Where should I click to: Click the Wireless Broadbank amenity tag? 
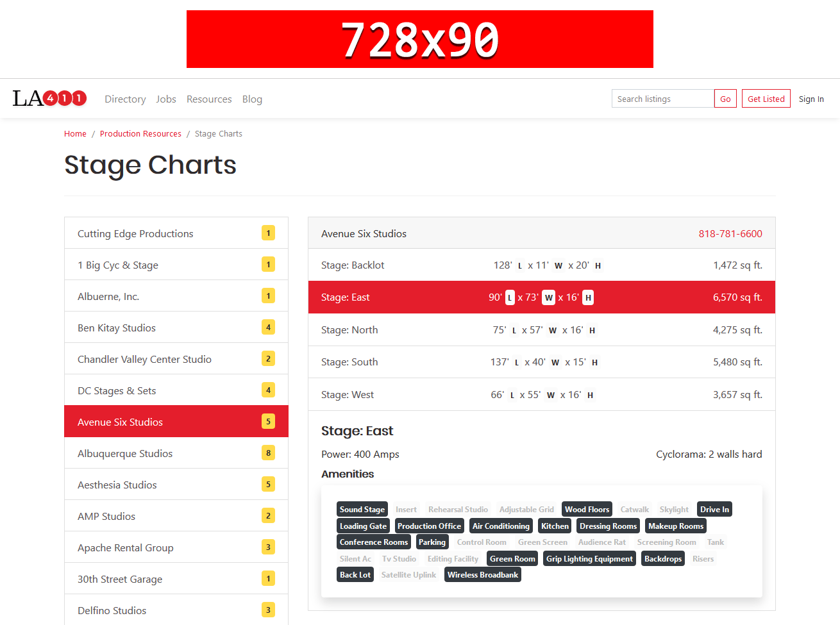coord(483,574)
